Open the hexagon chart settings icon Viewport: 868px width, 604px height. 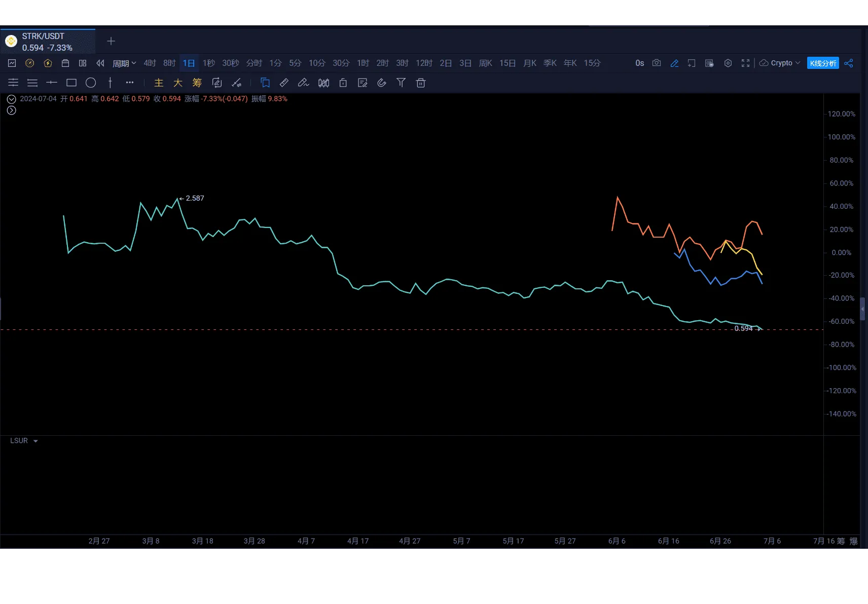tap(728, 63)
